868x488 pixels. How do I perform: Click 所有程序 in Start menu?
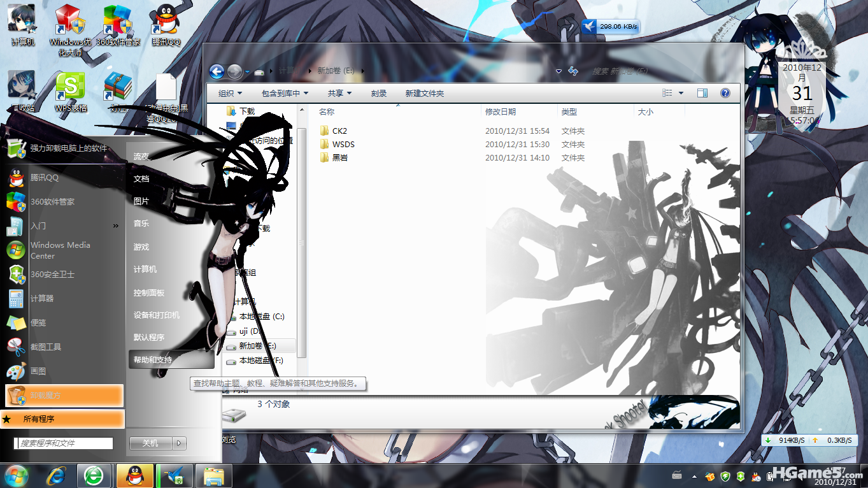(x=39, y=419)
